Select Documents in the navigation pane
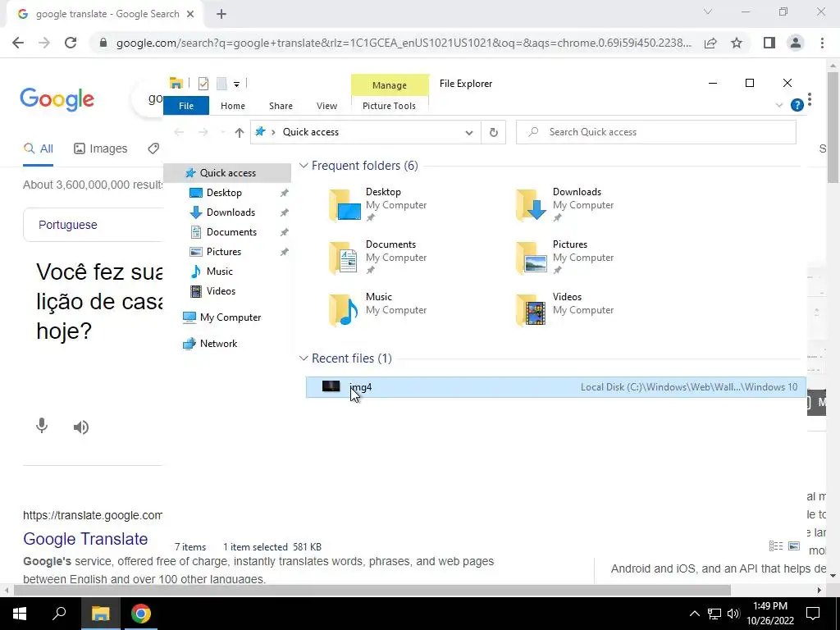This screenshot has width=840, height=630. [231, 232]
